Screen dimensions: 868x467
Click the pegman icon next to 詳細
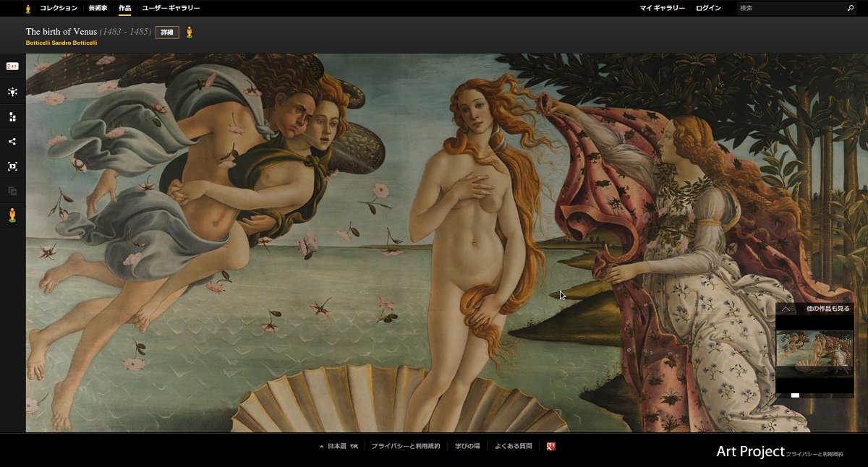point(190,33)
